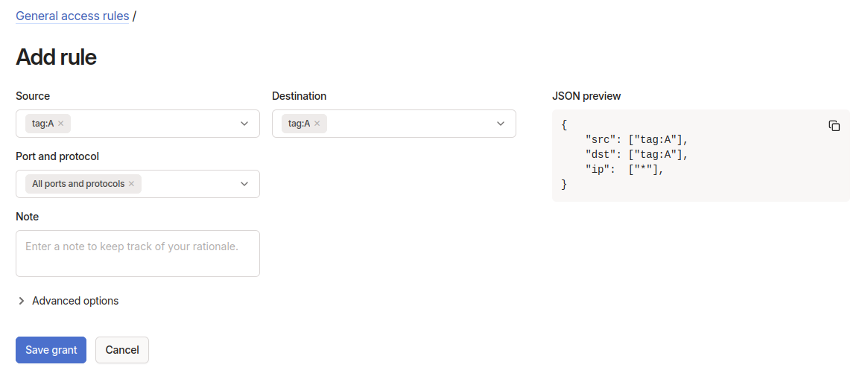Click the Source field label
Image resolution: width=868 pixels, height=382 pixels.
(33, 96)
